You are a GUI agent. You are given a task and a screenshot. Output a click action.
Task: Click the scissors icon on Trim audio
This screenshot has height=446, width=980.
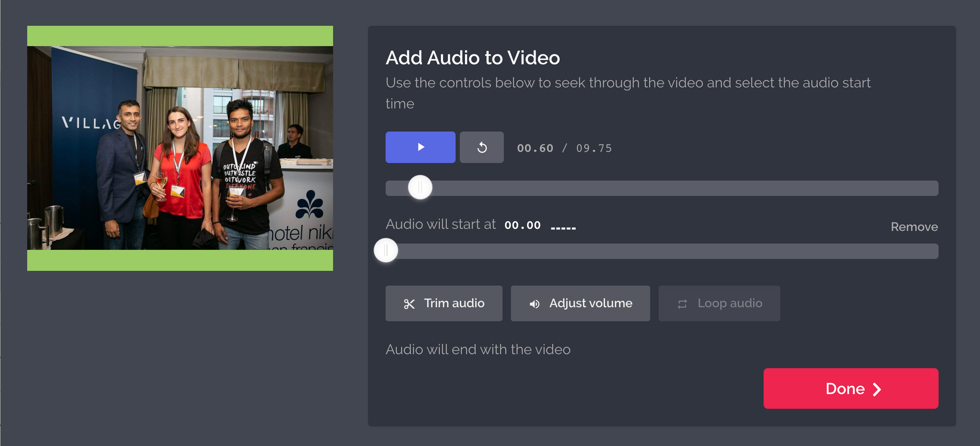pyautogui.click(x=409, y=304)
